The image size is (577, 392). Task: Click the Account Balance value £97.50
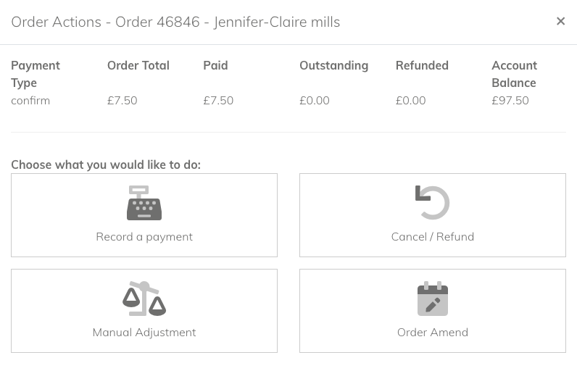510,101
